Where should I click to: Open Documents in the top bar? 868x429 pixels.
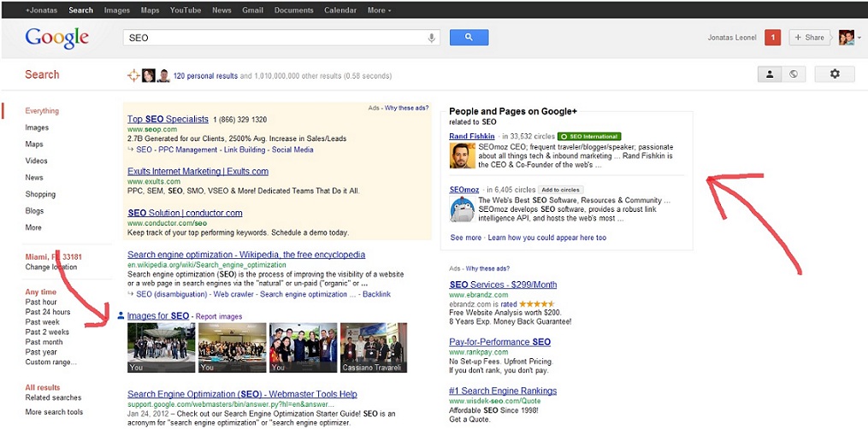(293, 10)
